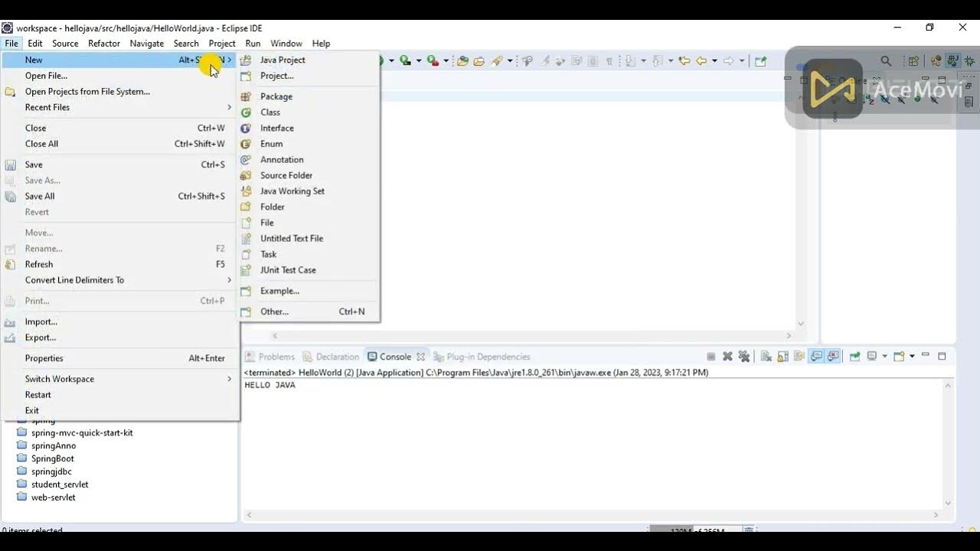Click the Run External Tools toolbar icon
Image resolution: width=980 pixels, height=551 pixels.
(433, 60)
